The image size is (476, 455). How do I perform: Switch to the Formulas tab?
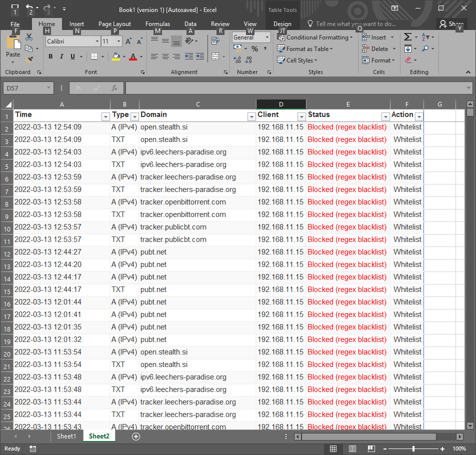click(157, 24)
